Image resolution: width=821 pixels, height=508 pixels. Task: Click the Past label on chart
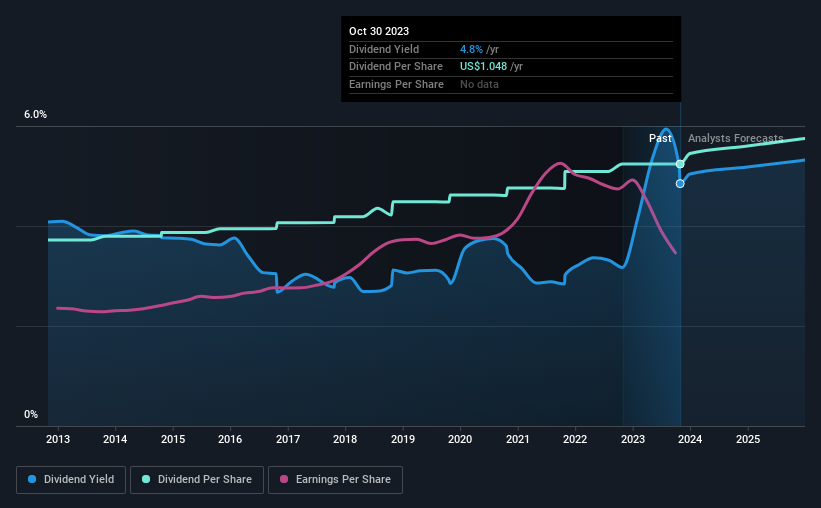(x=660, y=138)
